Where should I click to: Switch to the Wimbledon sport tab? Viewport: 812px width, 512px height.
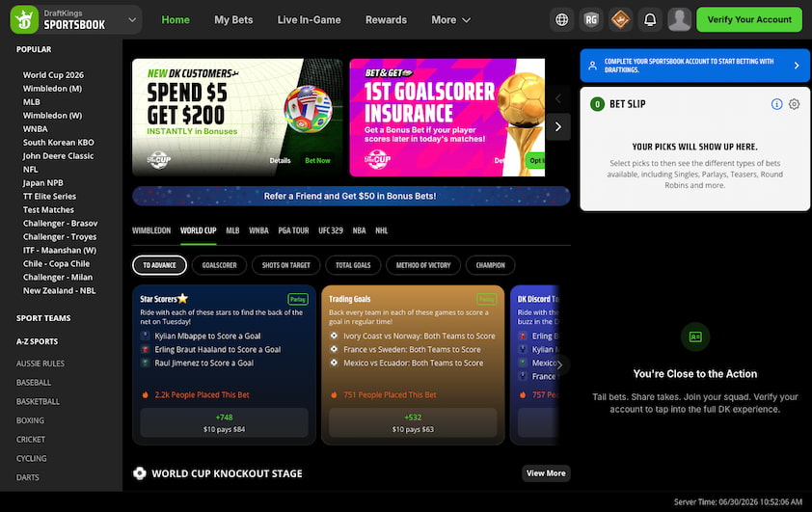click(x=151, y=230)
